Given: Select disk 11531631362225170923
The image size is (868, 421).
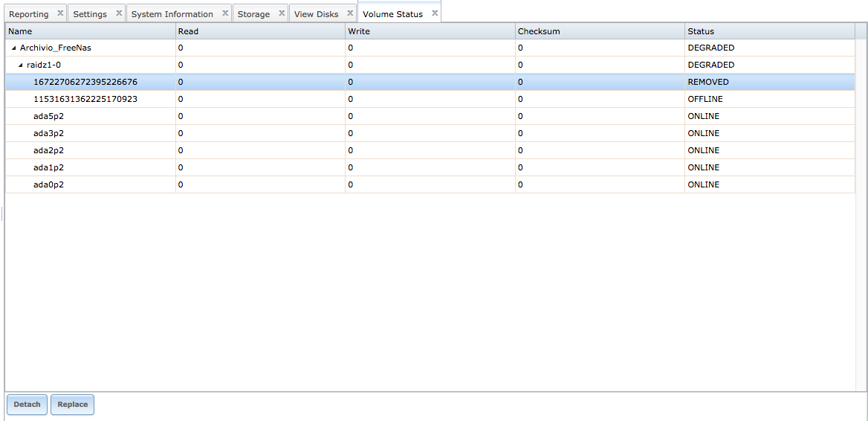Looking at the screenshot, I should pos(430,99).
